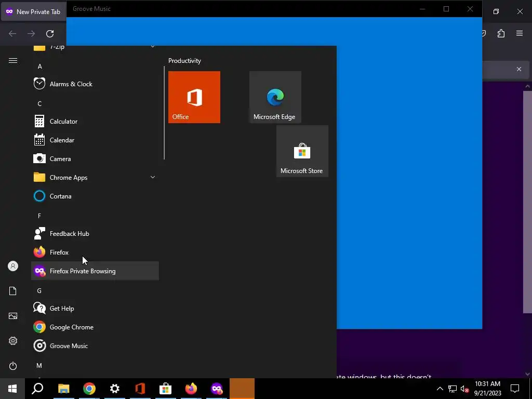Open the user account icon in Start
Viewport: 532px width, 399px height.
[13, 266]
